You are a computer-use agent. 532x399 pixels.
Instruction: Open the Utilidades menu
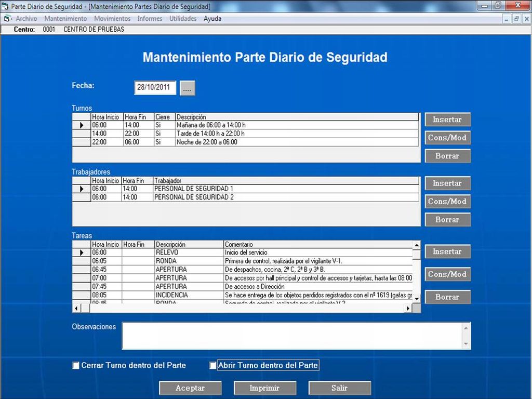183,19
